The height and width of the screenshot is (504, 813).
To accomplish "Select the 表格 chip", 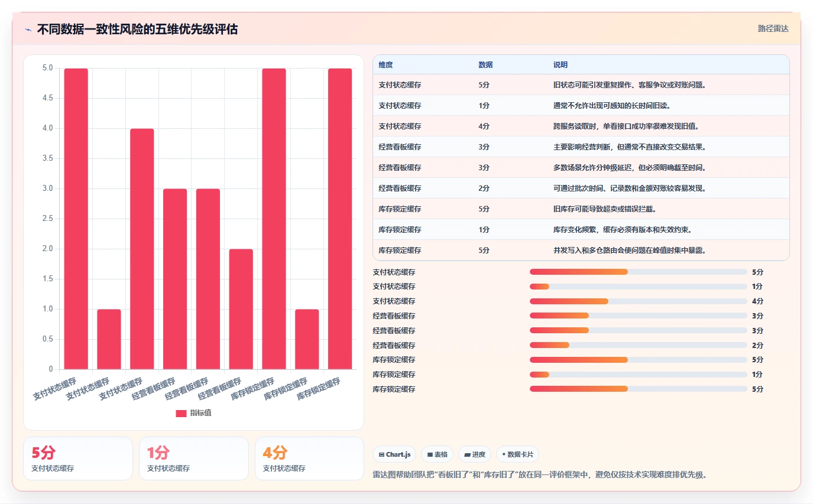I will pos(438,454).
